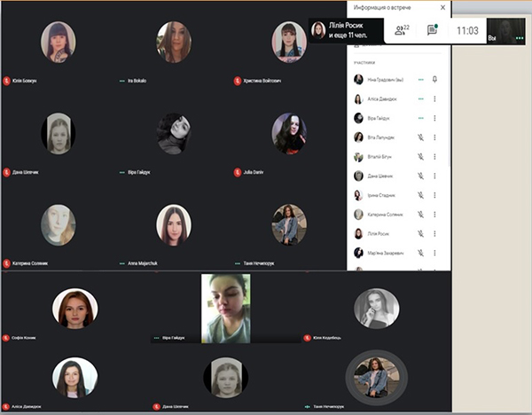Open the three-dot menu for Віталій Бігун
Image resolution: width=532 pixels, height=415 pixels.
tap(434, 157)
